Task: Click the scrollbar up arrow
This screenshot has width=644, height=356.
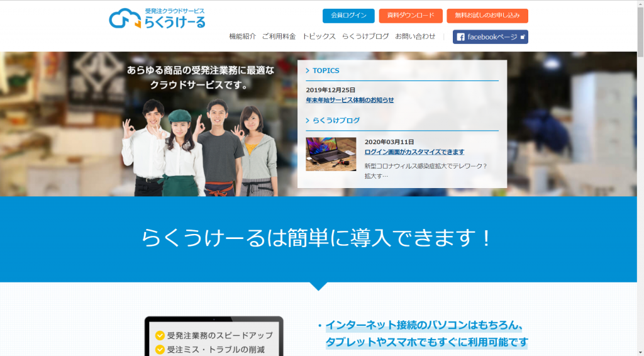Action: (x=640, y=5)
